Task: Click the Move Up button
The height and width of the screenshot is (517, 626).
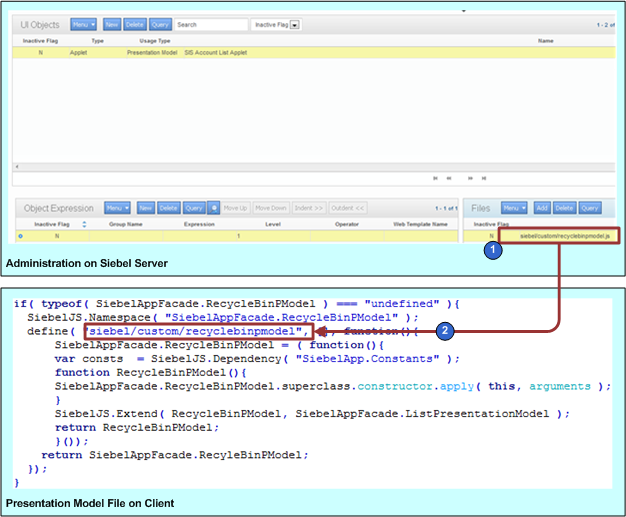Action: click(x=235, y=208)
